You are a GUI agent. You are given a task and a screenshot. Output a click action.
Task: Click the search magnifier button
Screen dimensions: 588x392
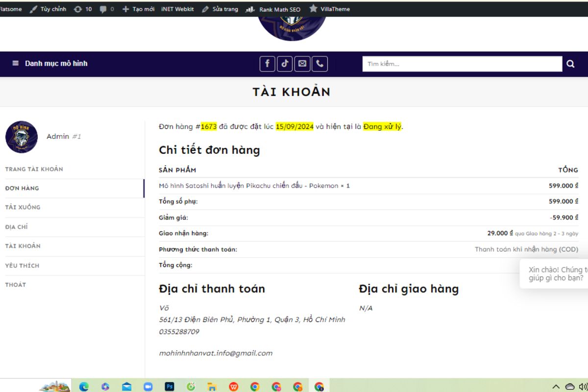pos(570,64)
